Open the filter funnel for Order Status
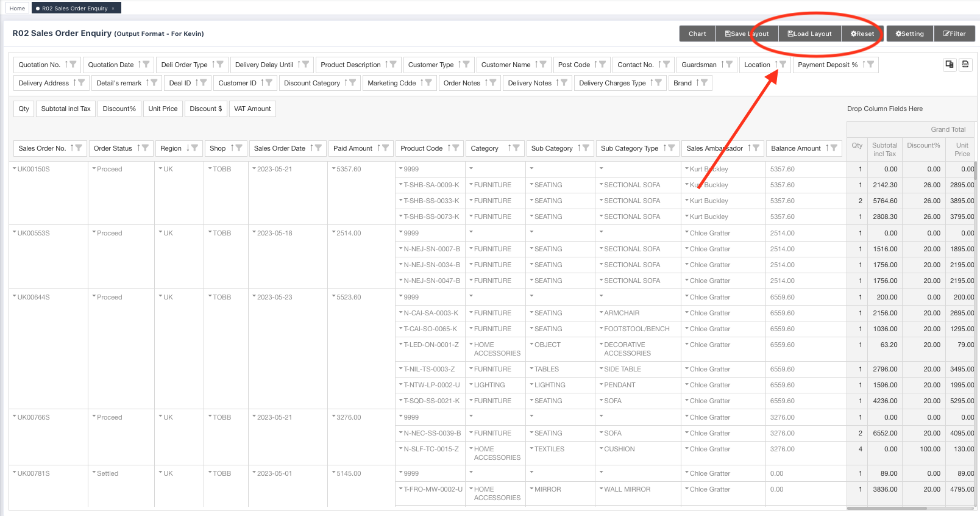The image size is (980, 516). pos(144,148)
